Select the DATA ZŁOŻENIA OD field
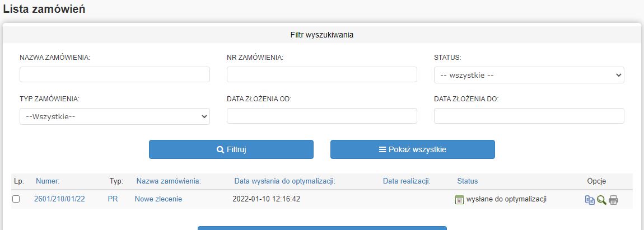Image resolution: width=644 pixels, height=230 pixels. pyautogui.click(x=321, y=116)
